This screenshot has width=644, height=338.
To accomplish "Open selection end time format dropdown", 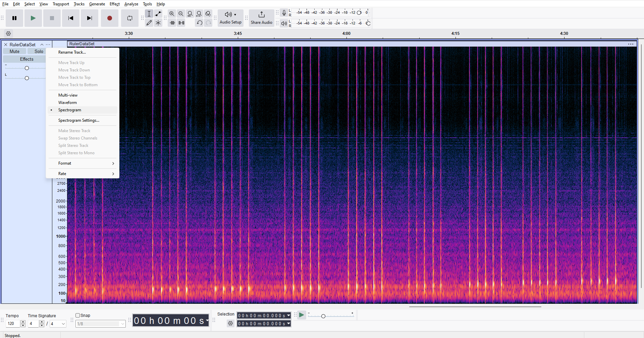I will pyautogui.click(x=288, y=324).
